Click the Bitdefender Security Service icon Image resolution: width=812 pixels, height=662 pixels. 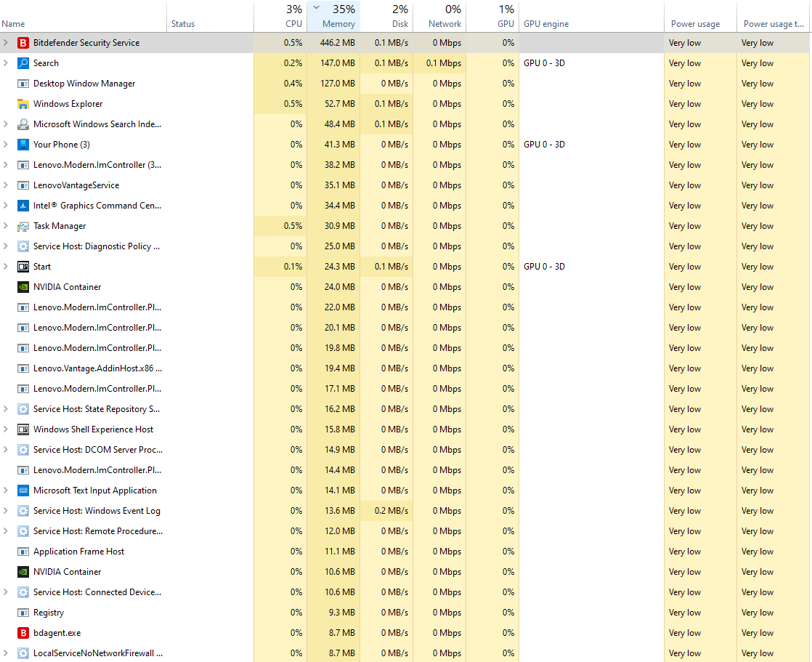(23, 43)
